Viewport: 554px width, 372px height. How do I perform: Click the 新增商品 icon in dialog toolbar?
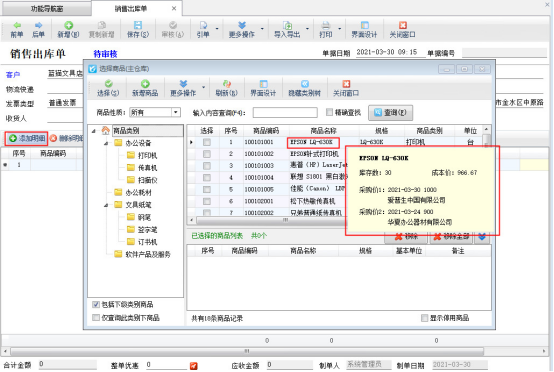click(145, 84)
